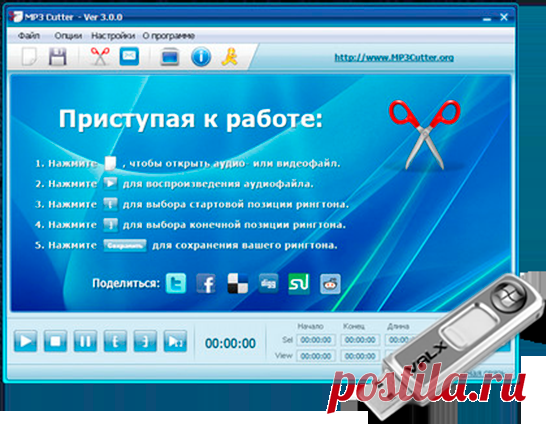Click the left bracket icon in step 3

[x=110, y=204]
